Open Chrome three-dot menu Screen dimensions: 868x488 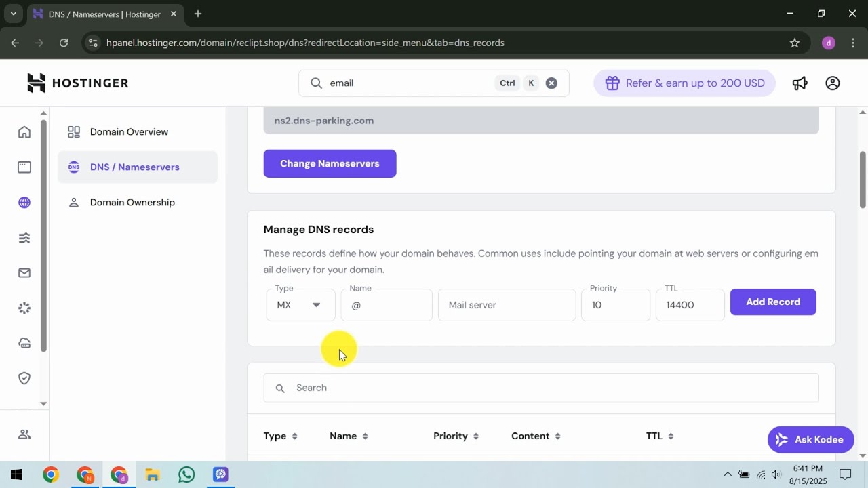[853, 43]
